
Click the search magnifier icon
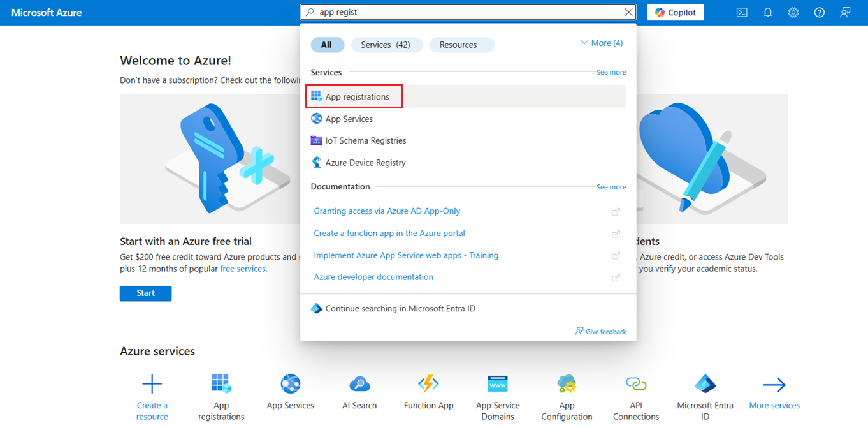(x=310, y=12)
